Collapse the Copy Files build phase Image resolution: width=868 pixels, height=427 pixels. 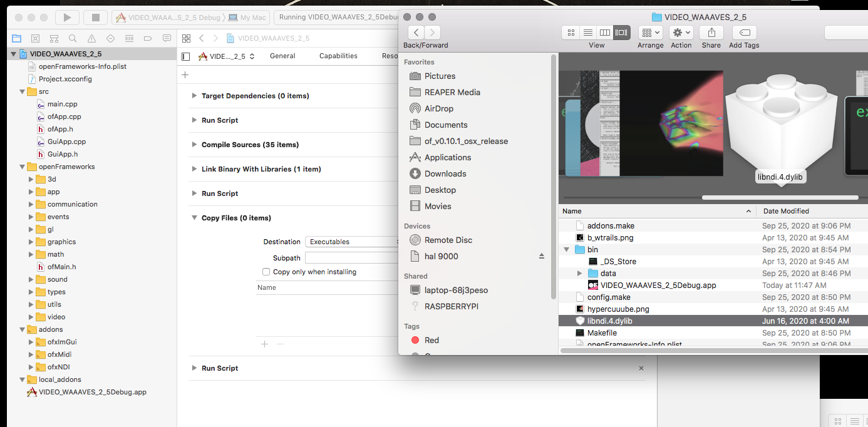(194, 218)
